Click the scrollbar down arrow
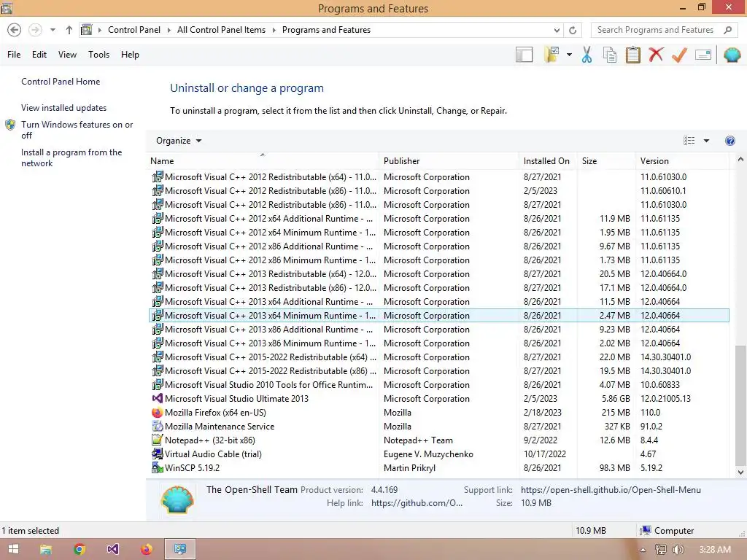 (x=740, y=472)
